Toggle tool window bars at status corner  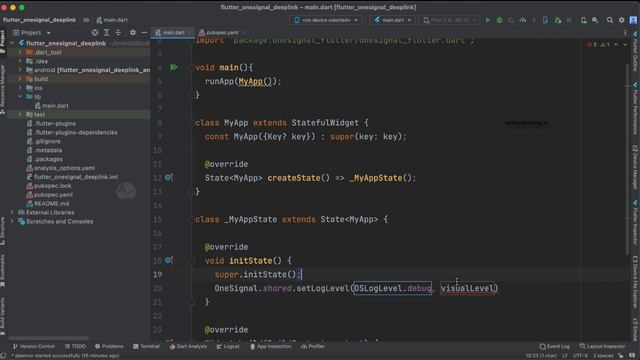4,356
